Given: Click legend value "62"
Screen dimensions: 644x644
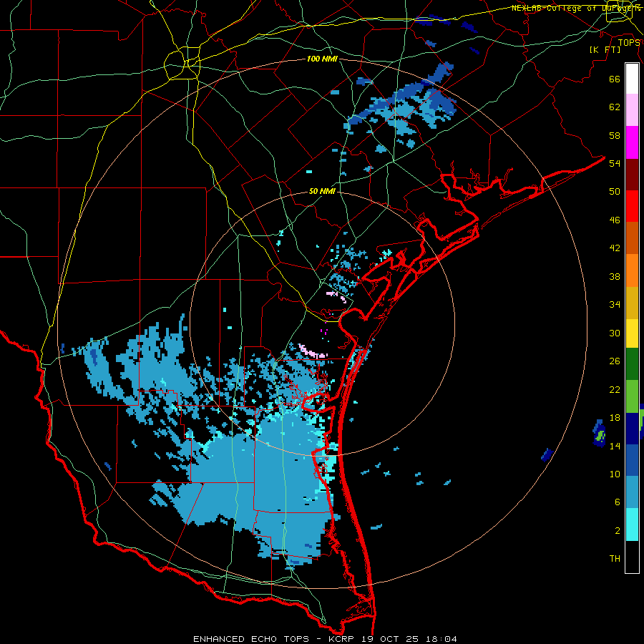Looking at the screenshot, I should 615,107.
